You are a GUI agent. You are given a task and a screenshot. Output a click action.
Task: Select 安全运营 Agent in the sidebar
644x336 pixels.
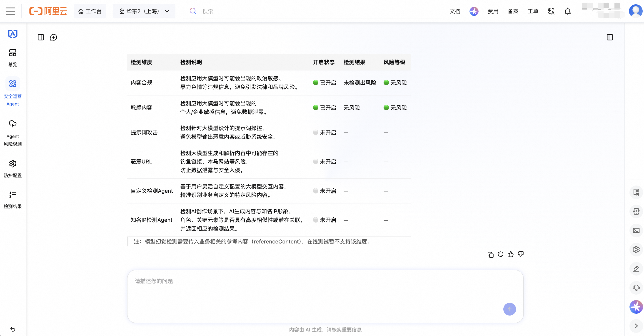[13, 92]
